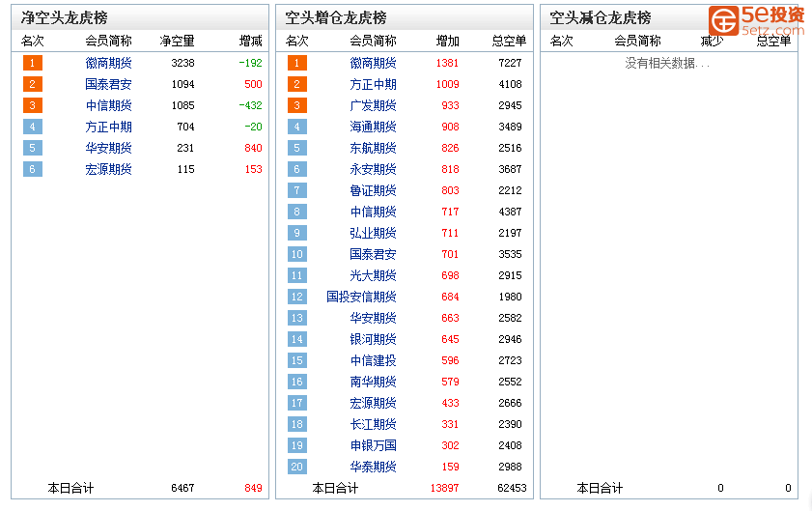The image size is (812, 511).
Task: Click the 增加 column header
Action: (x=448, y=41)
